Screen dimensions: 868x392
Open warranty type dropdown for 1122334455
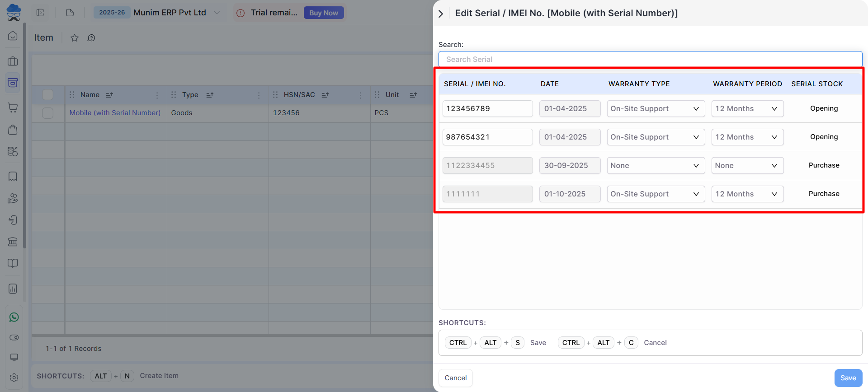[656, 166]
